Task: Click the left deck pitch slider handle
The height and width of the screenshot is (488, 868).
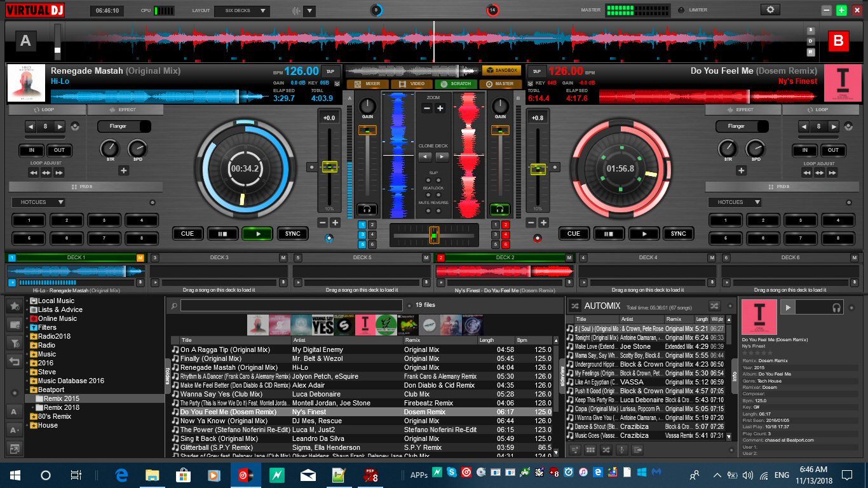Action: (x=329, y=166)
